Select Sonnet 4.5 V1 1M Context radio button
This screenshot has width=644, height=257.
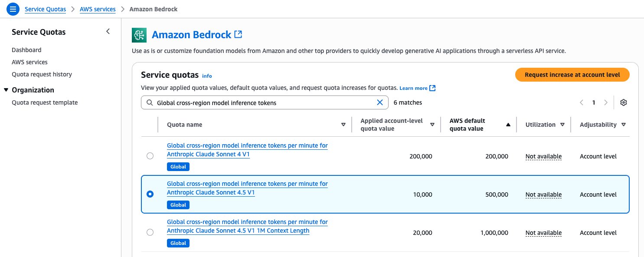pyautogui.click(x=150, y=232)
